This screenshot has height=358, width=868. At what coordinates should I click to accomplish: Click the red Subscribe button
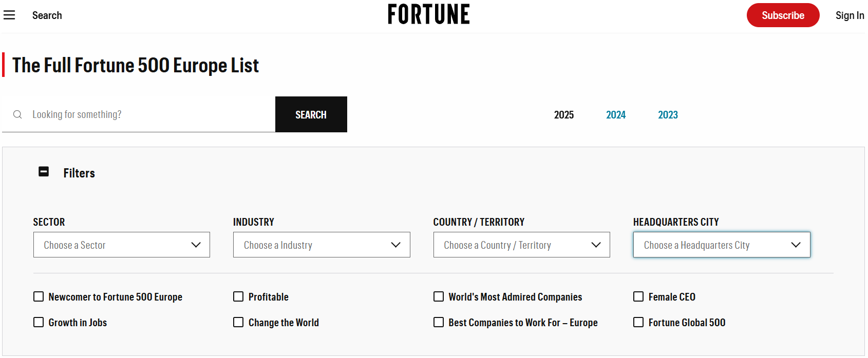(783, 15)
